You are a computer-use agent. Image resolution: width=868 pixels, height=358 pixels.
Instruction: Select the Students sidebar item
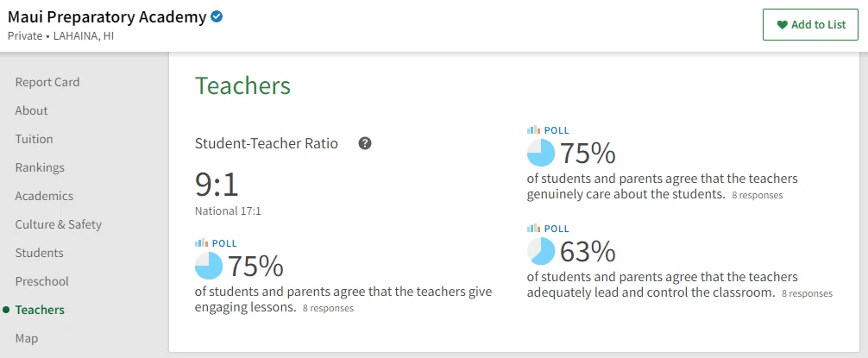(x=40, y=253)
